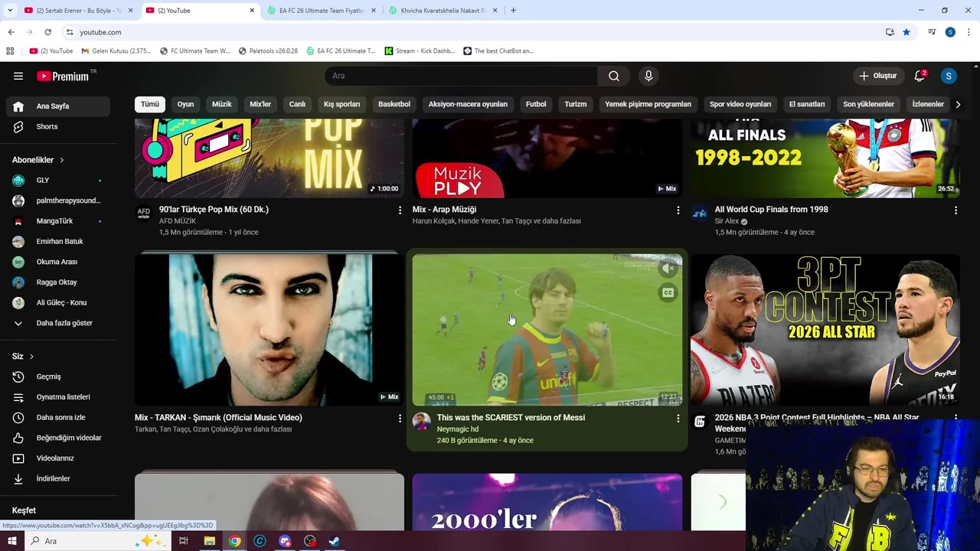Open Shorts in sidebar
The image size is (980, 551).
coord(58,126)
